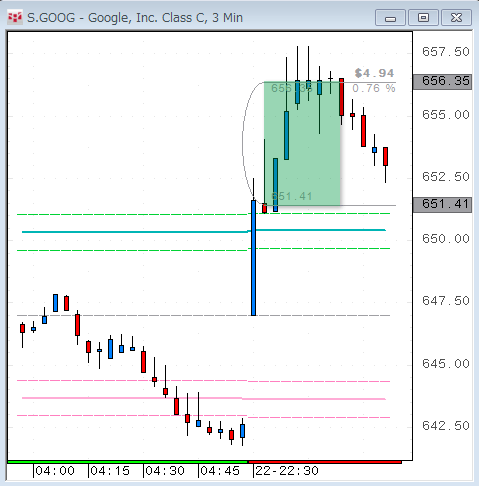Minimize the S.GOOG chart window

pyautogui.click(x=390, y=18)
